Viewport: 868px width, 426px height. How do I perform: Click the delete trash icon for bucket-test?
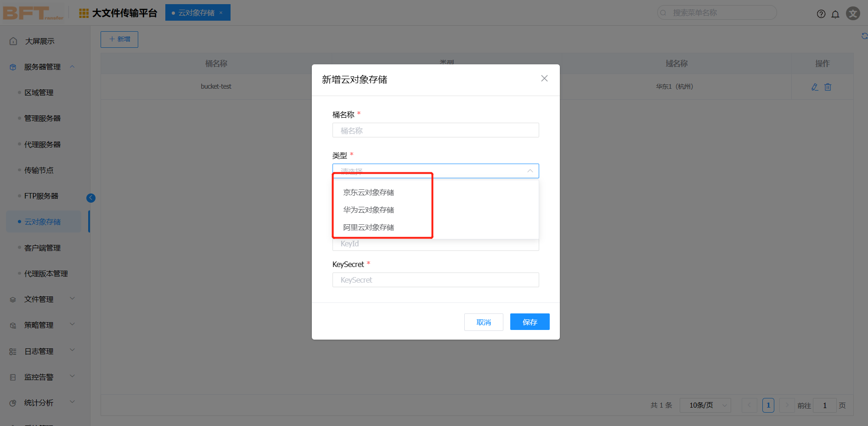pos(828,87)
